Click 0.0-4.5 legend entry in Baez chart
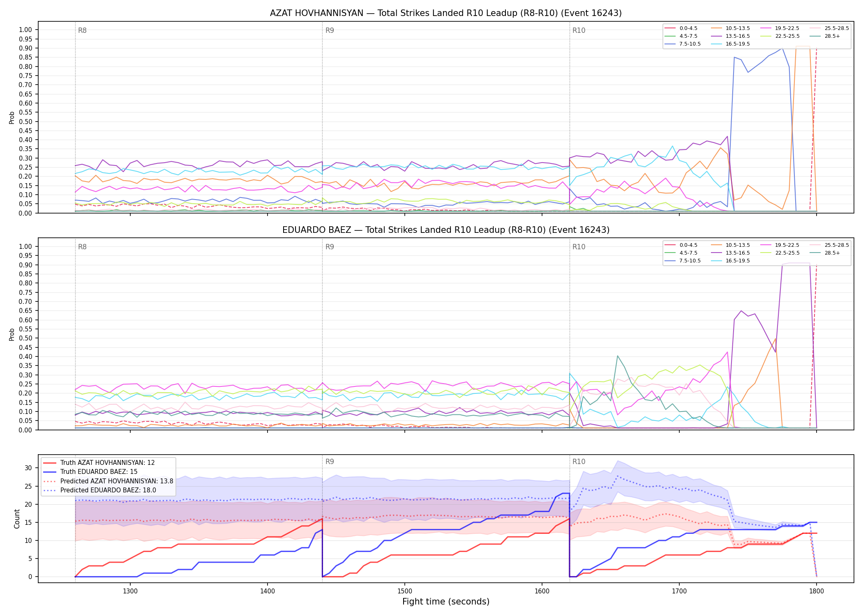 [x=681, y=245]
